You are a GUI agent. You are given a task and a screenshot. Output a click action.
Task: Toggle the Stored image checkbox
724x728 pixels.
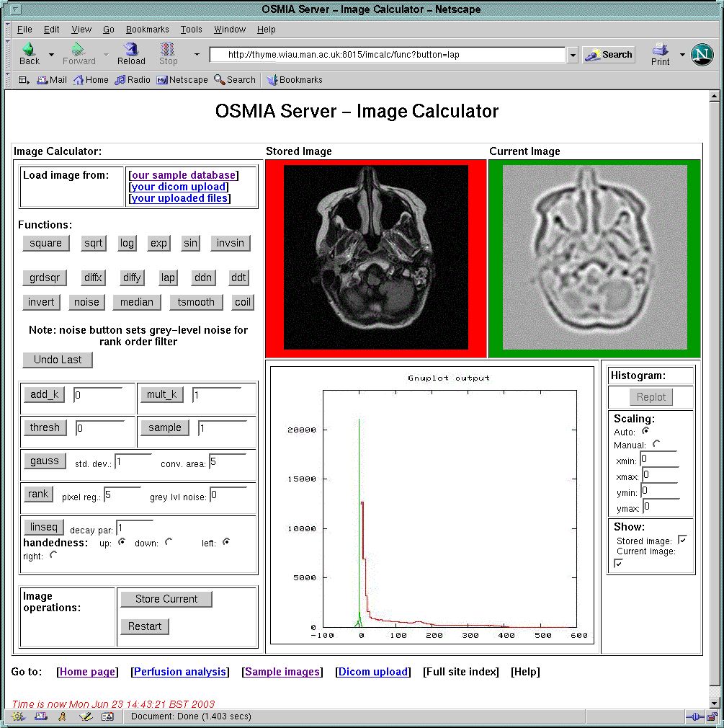click(682, 540)
